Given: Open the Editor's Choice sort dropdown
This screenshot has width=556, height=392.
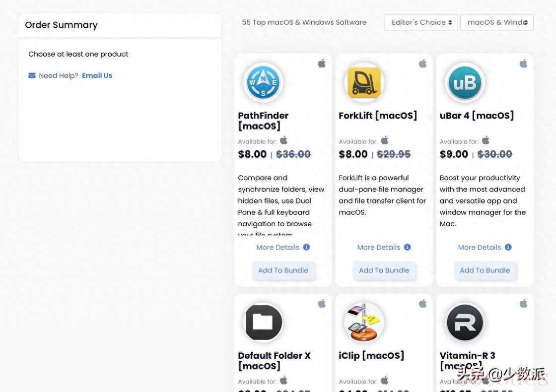Looking at the screenshot, I should [421, 22].
